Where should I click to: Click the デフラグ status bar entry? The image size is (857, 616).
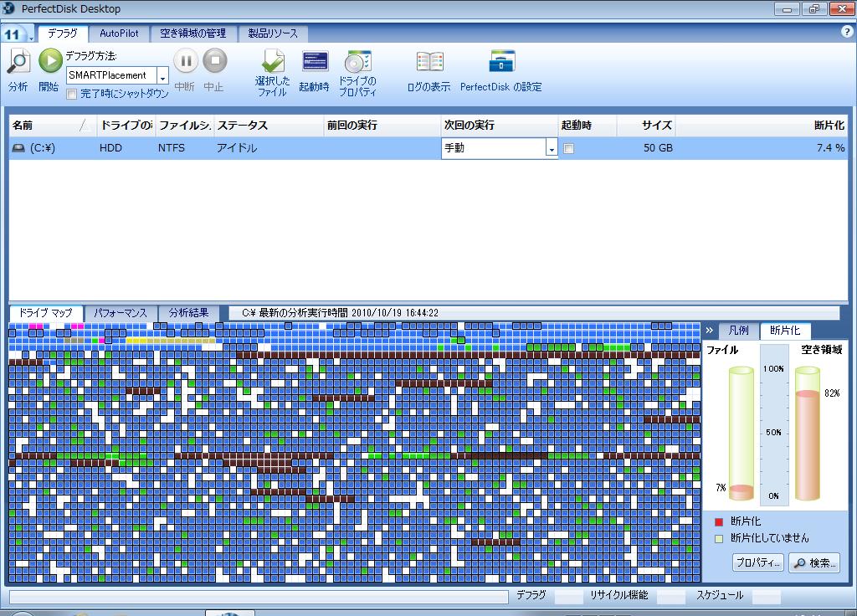tap(531, 595)
